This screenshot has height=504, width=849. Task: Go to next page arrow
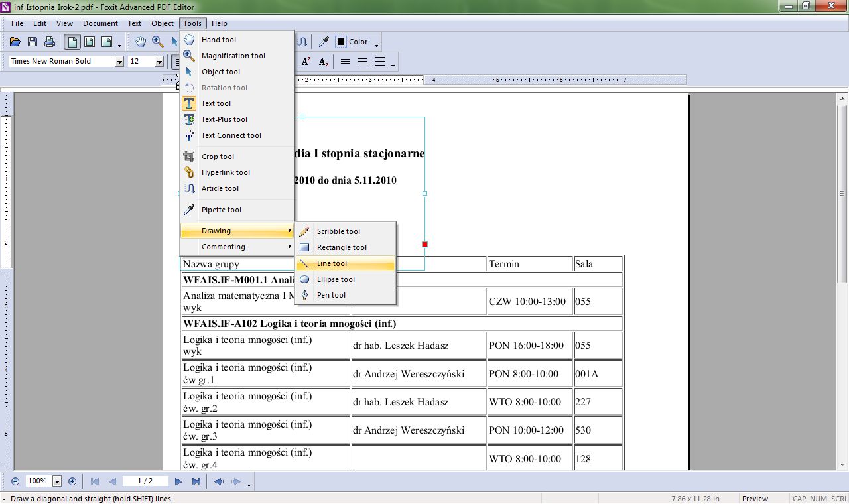pyautogui.click(x=179, y=481)
